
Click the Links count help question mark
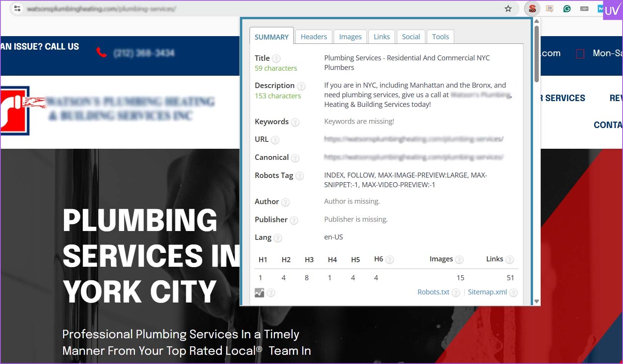(510, 260)
